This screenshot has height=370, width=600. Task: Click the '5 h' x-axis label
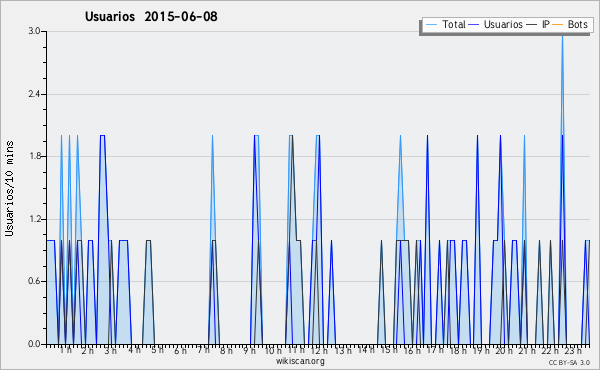[157, 350]
